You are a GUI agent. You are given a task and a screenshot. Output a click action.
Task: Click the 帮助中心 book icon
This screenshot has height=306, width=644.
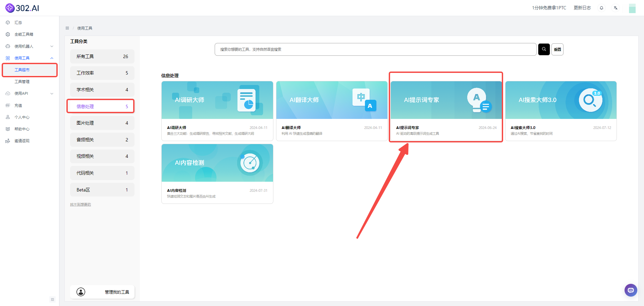8,129
